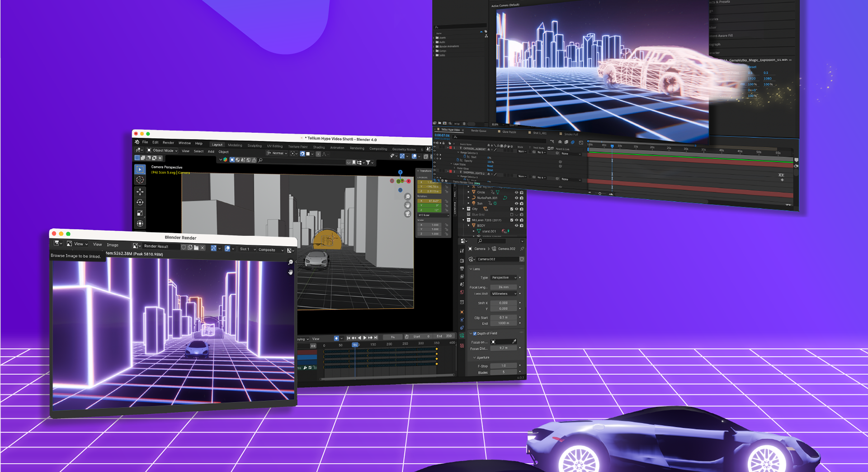Select the Select Box tool in Blender
This screenshot has width=868, height=472.
140,169
